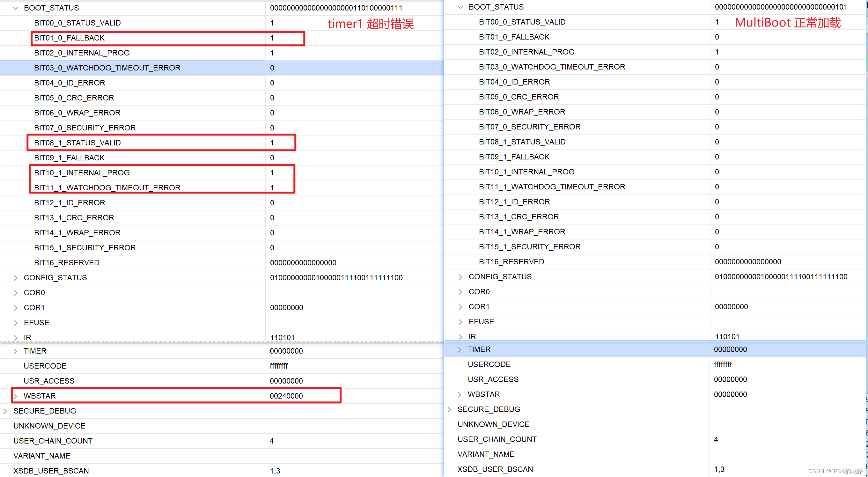Select BIT08_1_STATUS_VALID in right panel
This screenshot has height=477, width=868.
pyautogui.click(x=522, y=142)
